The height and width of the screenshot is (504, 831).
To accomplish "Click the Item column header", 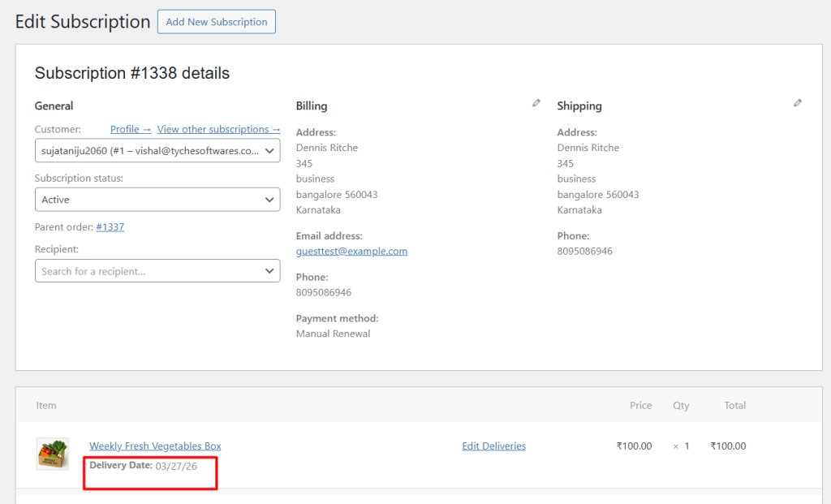I will [46, 405].
